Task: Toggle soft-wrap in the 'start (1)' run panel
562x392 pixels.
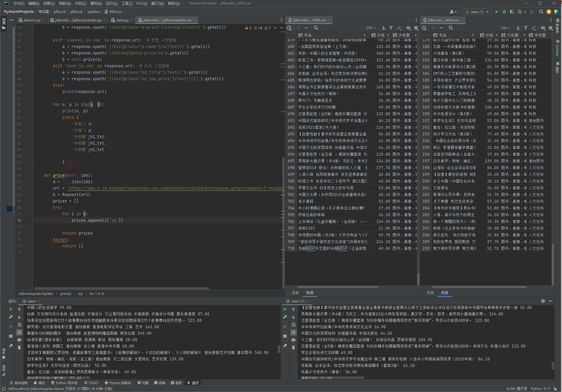Action: click(x=293, y=325)
